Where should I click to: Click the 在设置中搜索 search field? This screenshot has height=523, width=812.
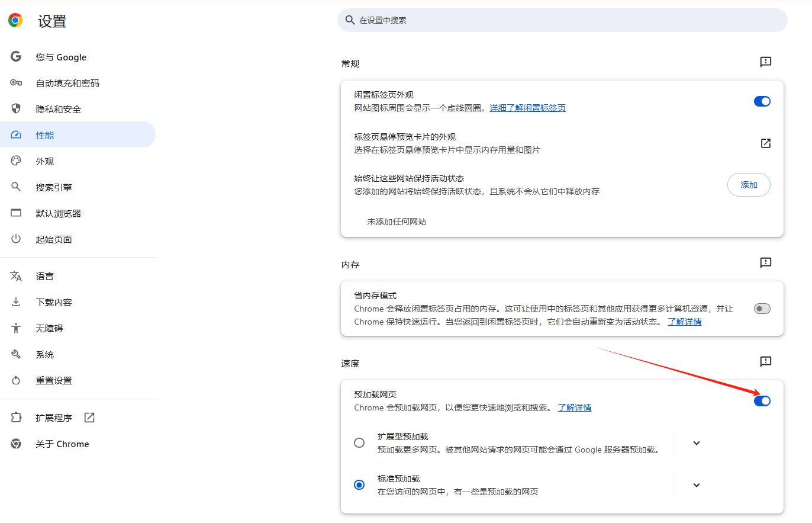(x=562, y=20)
